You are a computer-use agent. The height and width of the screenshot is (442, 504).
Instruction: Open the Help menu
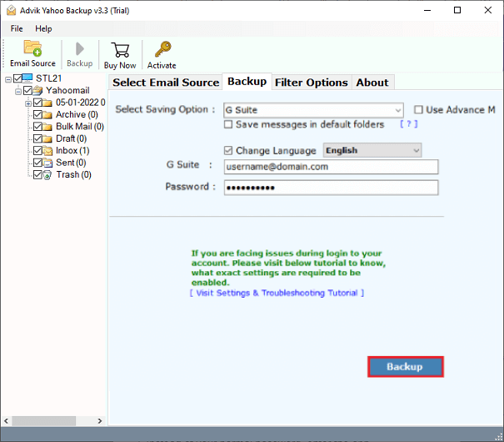43,28
